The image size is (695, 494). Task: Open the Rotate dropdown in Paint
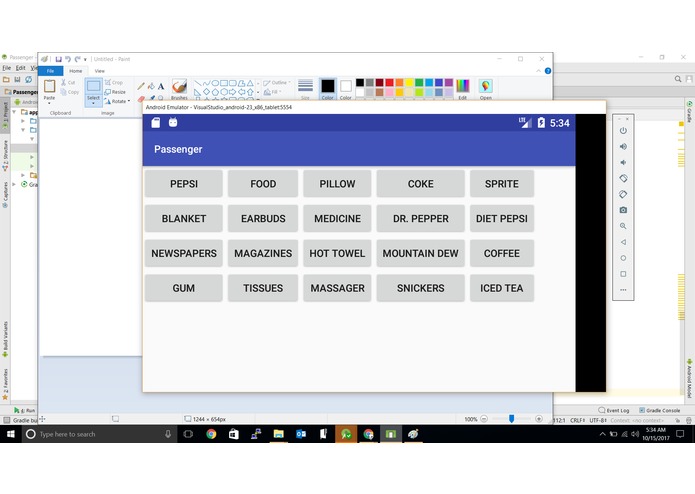tap(118, 101)
